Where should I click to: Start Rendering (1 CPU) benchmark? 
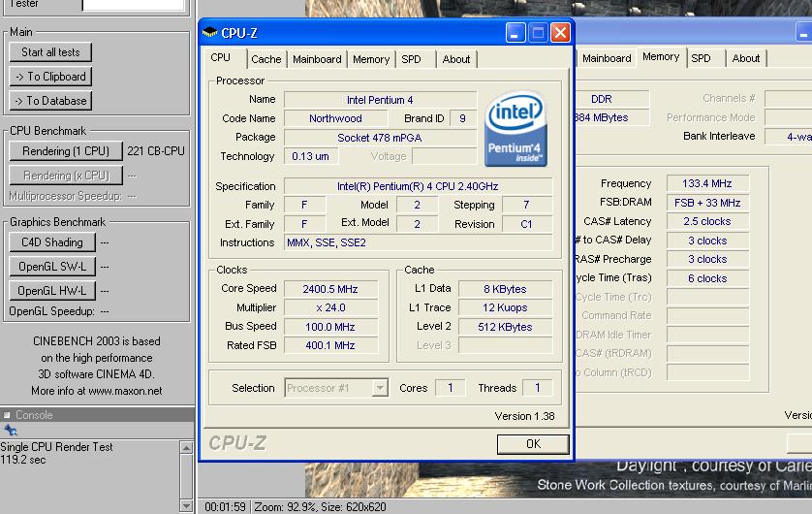[x=66, y=151]
